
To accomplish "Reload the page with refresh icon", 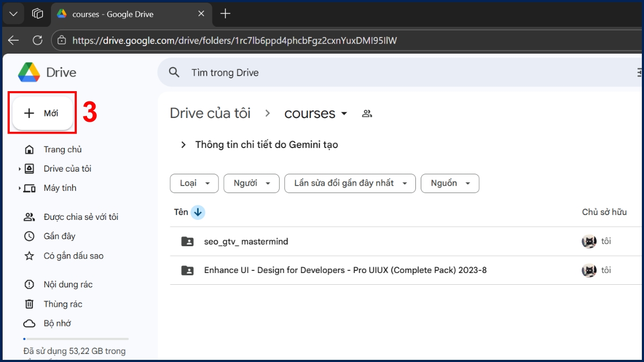I will (x=38, y=40).
